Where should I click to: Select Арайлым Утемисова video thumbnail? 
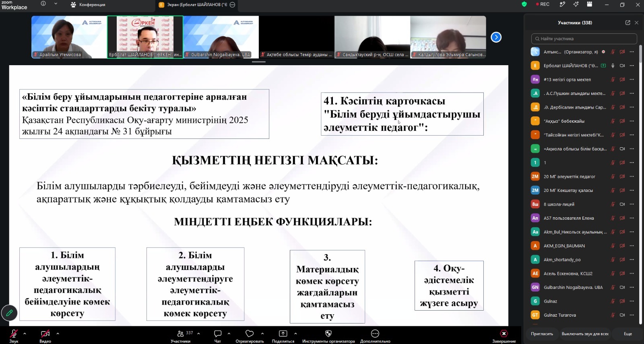(x=69, y=37)
